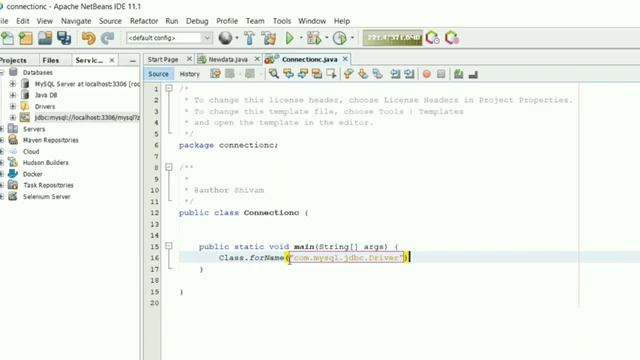Image resolution: width=640 pixels, height=360 pixels.
Task: Toggle the Bookmark editor icon
Action: 377,74
